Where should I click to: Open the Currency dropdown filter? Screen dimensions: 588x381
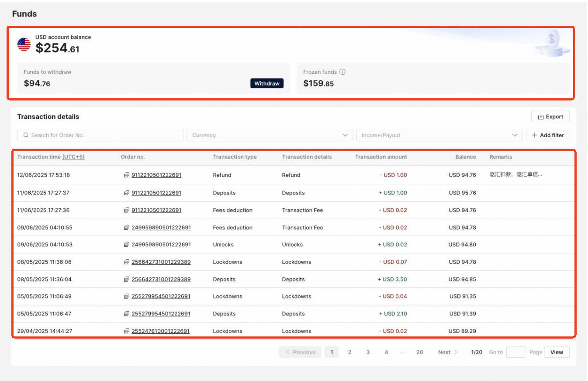[x=270, y=135]
